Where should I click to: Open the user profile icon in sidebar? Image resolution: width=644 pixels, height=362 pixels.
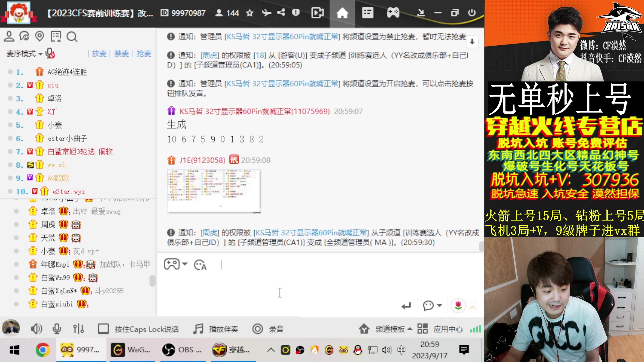coord(9,36)
